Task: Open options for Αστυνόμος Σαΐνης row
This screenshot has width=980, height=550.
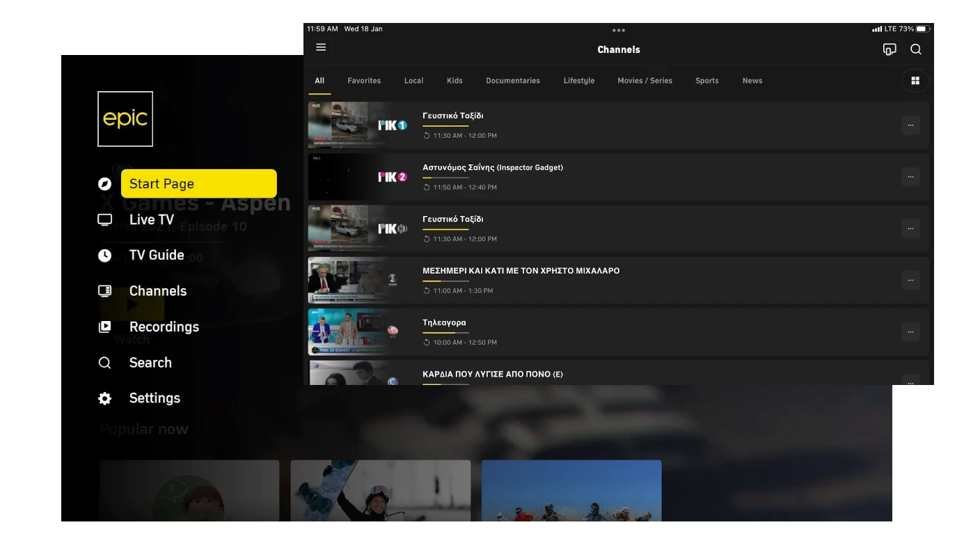Action: (x=910, y=177)
